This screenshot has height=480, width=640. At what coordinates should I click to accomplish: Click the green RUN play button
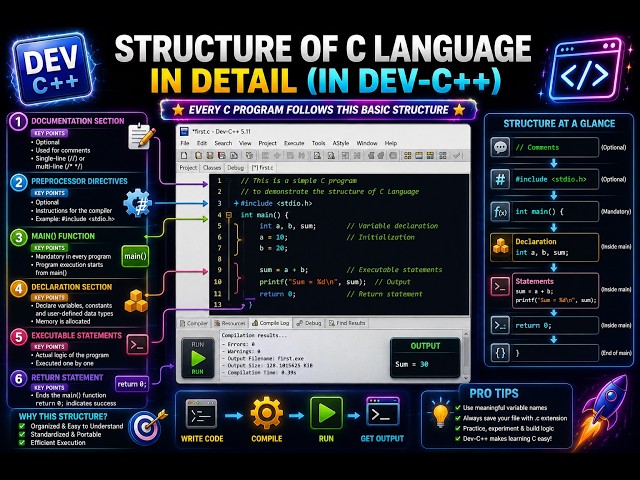[x=198, y=358]
